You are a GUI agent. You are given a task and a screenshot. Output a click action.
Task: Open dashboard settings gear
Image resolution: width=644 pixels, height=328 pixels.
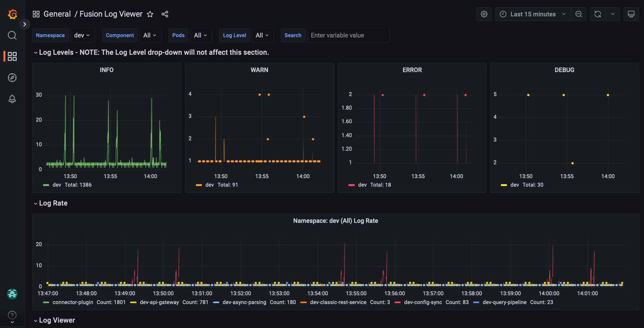(x=484, y=14)
